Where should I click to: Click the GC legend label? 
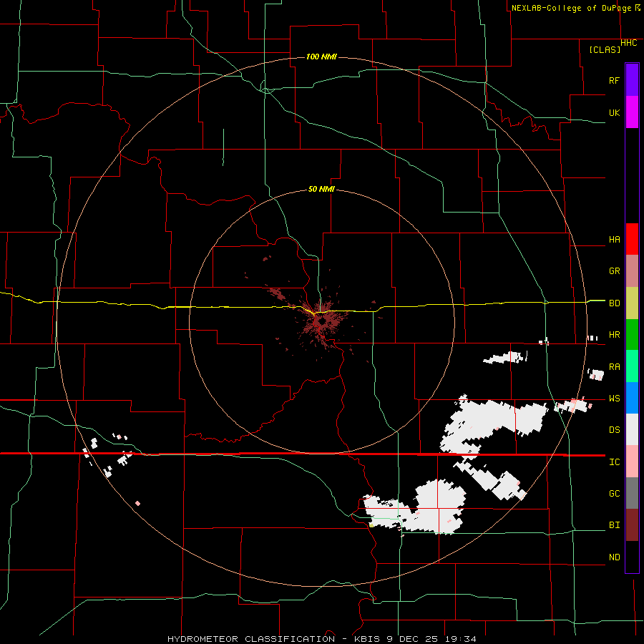point(614,494)
